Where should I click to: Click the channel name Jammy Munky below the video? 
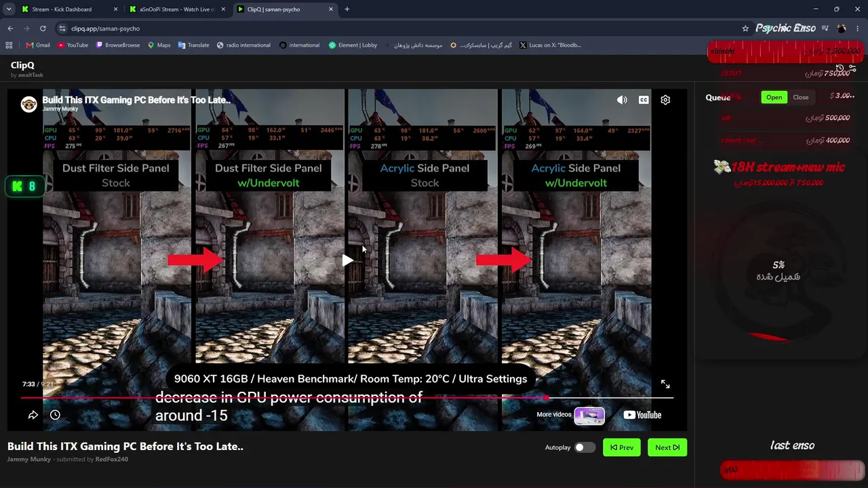(x=29, y=460)
